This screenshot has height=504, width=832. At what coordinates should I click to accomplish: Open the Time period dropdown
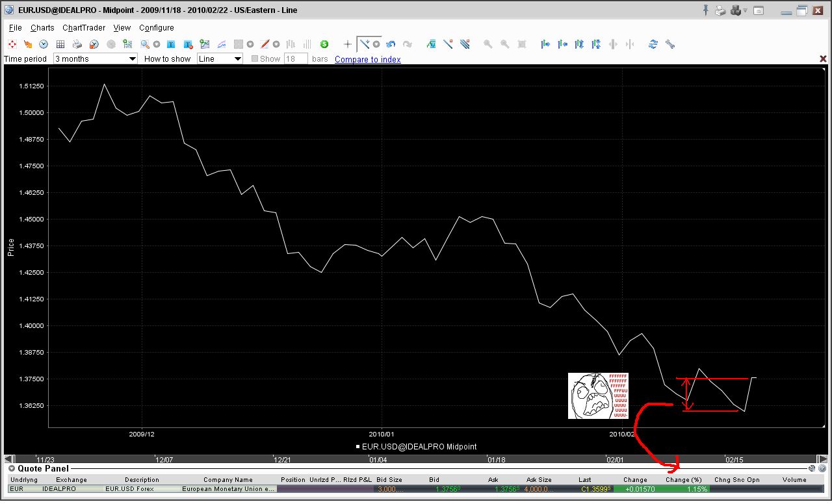click(96, 58)
